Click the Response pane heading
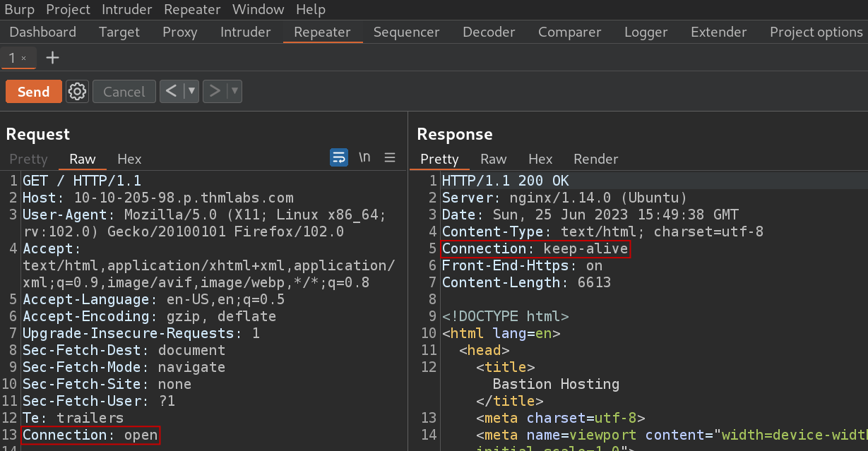Image resolution: width=868 pixels, height=451 pixels. (x=455, y=134)
